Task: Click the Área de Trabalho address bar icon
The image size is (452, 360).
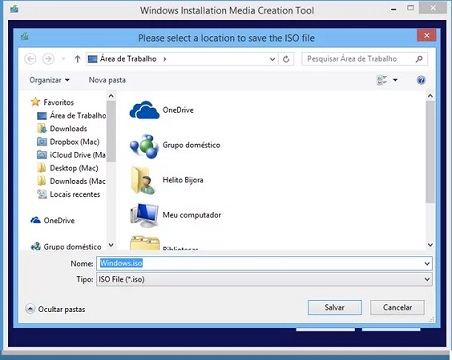Action: (92, 59)
